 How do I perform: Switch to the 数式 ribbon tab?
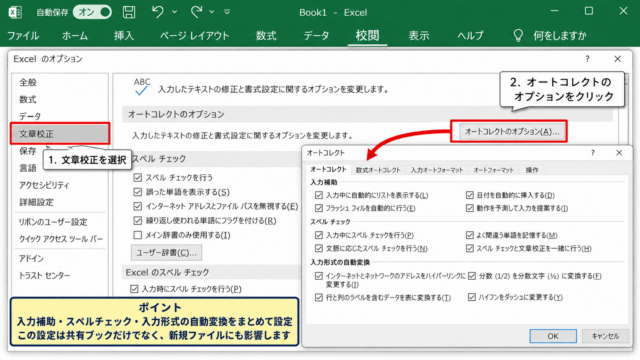[x=266, y=36]
